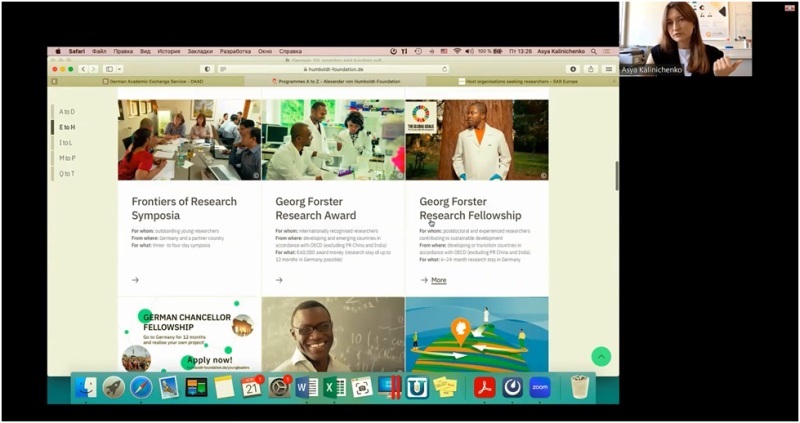Click the Safari back arrow
This screenshot has height=423, width=800.
tap(83, 69)
